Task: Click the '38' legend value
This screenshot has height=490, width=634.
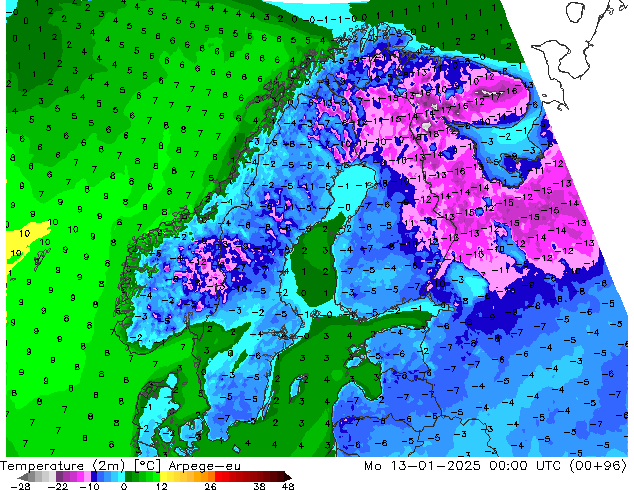Action: point(259,486)
